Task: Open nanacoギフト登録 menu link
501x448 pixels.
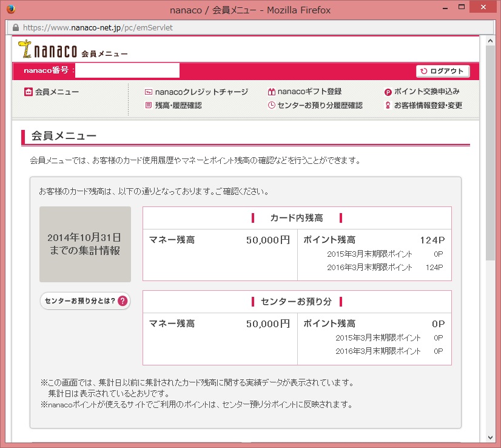Action: (304, 92)
